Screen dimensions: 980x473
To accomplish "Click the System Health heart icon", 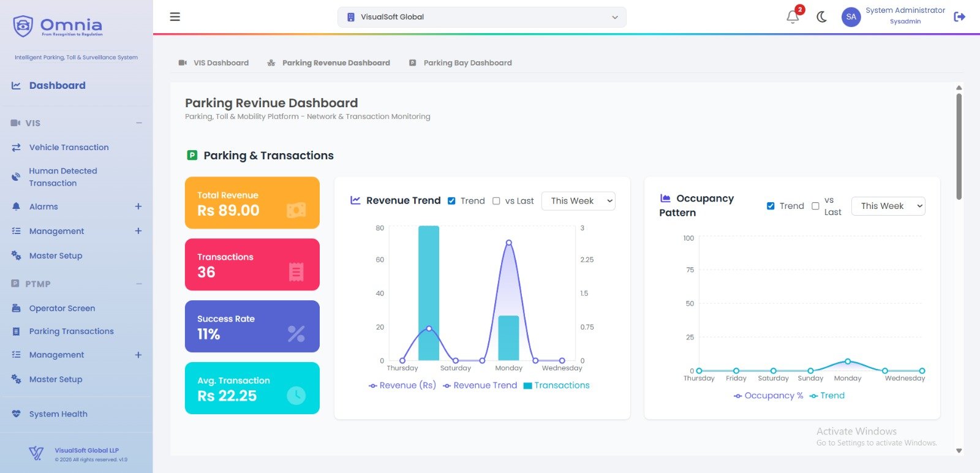I will click(x=16, y=414).
